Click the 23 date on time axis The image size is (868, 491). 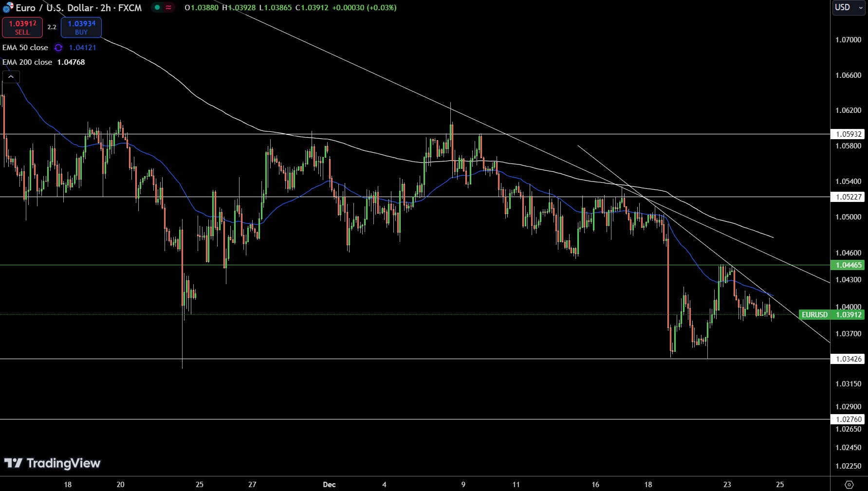[727, 485]
